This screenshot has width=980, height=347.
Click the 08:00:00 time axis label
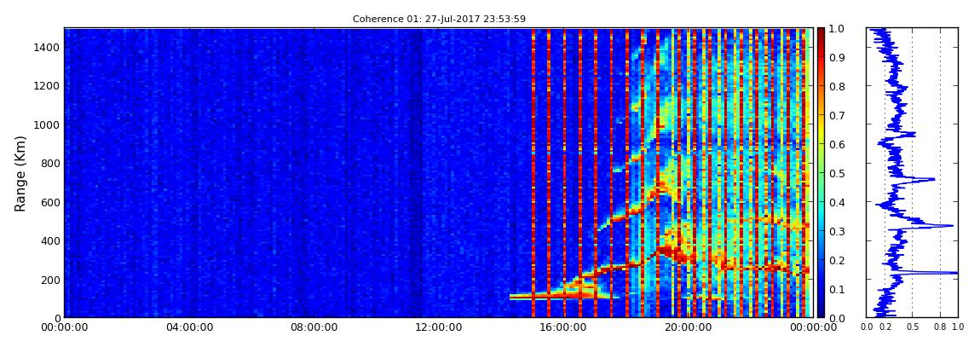(313, 327)
